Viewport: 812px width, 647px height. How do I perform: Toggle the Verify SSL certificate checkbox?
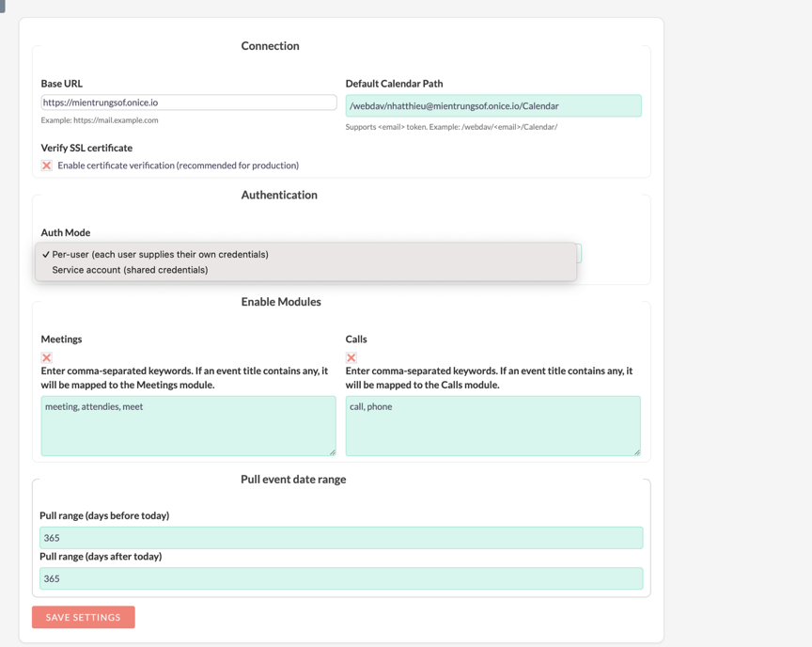pos(46,166)
